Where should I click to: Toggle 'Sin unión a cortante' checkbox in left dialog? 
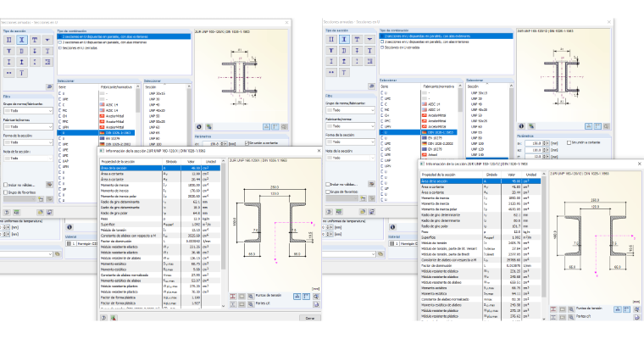pyautogui.click(x=247, y=143)
